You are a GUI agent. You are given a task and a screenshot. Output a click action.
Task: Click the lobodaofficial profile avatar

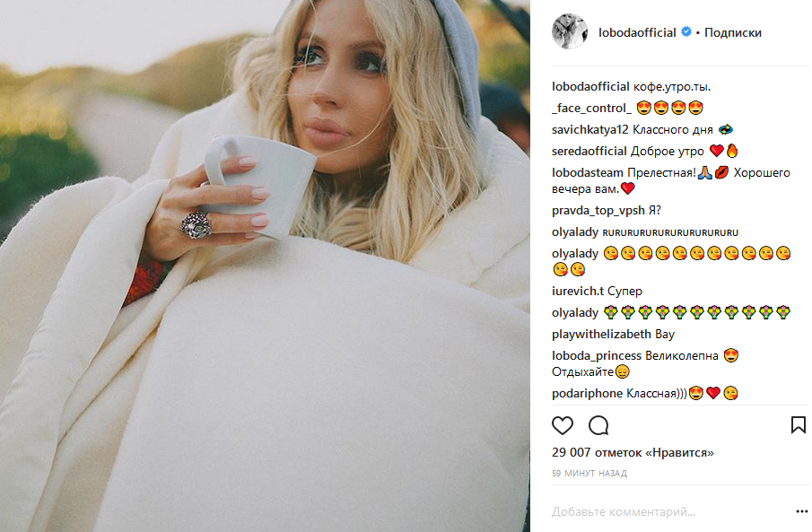[570, 31]
